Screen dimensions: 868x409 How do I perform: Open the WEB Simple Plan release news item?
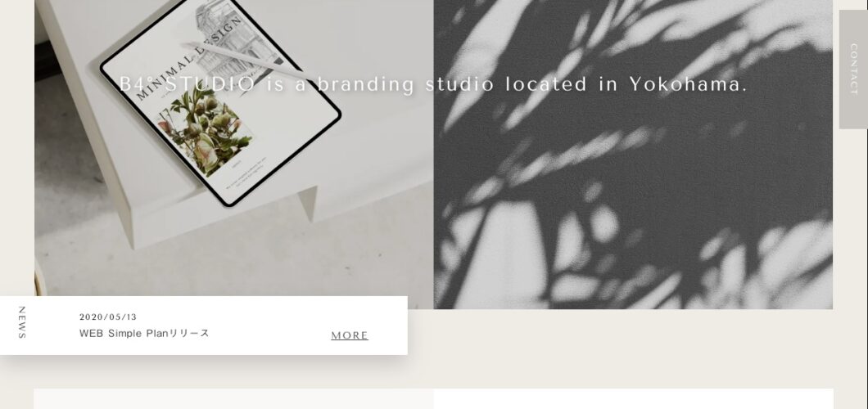tap(144, 333)
